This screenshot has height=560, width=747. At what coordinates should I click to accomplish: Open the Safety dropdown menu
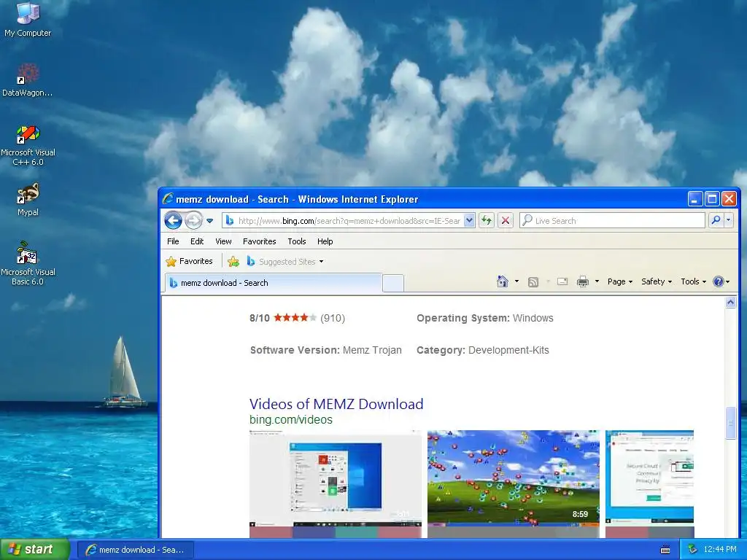[657, 281]
